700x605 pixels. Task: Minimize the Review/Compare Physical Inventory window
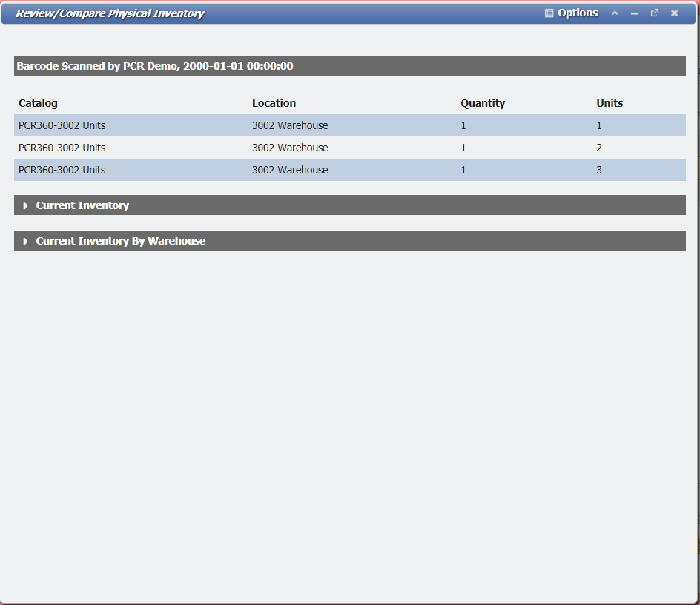coord(635,13)
